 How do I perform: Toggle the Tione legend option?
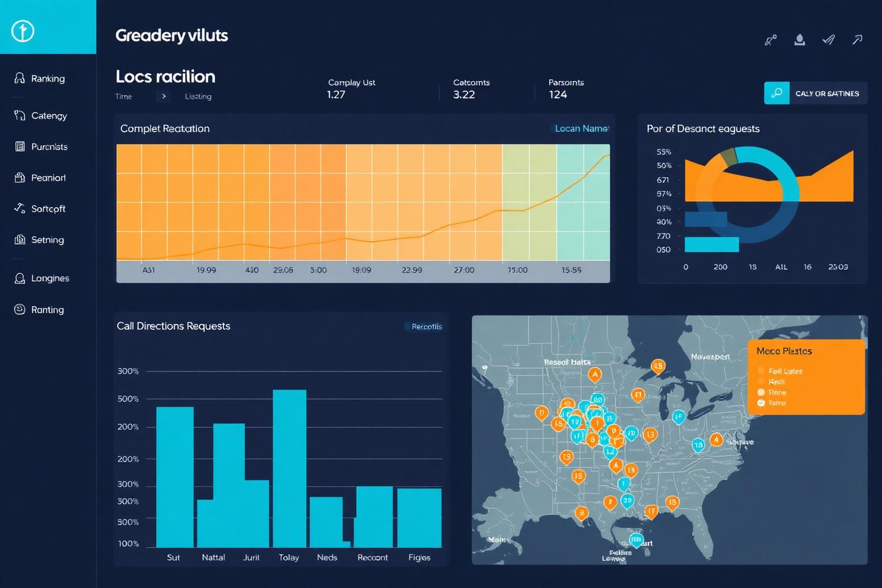771,392
